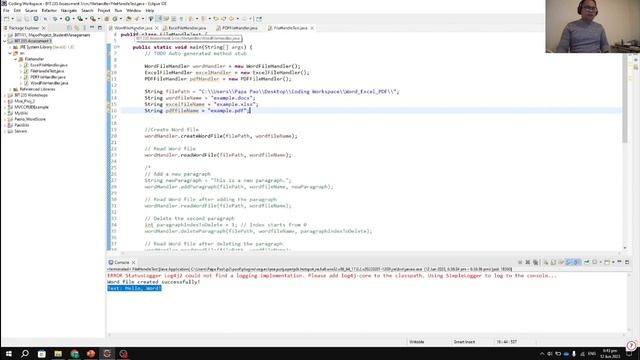Click the New toolbar icon
This screenshot has height=360, width=640.
click(7, 19)
